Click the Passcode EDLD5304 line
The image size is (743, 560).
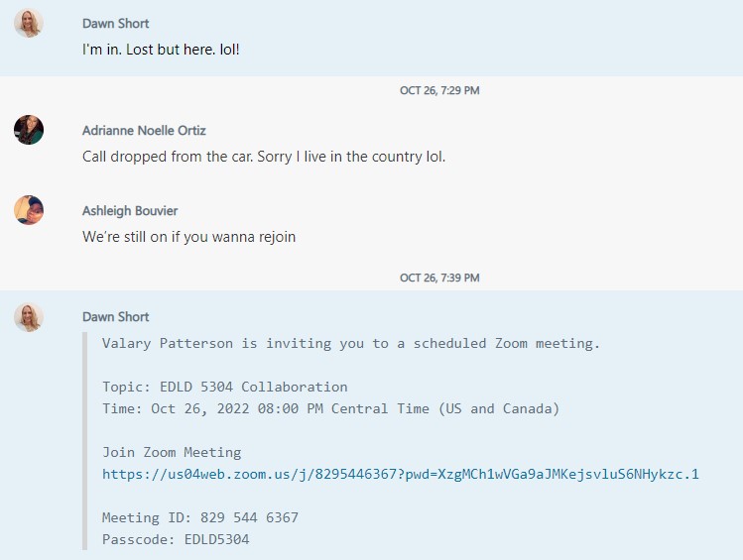pyautogui.click(x=175, y=539)
